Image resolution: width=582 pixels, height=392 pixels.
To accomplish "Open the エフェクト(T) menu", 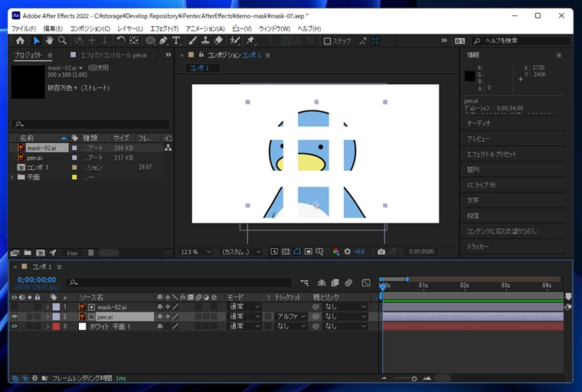I will click(x=164, y=28).
